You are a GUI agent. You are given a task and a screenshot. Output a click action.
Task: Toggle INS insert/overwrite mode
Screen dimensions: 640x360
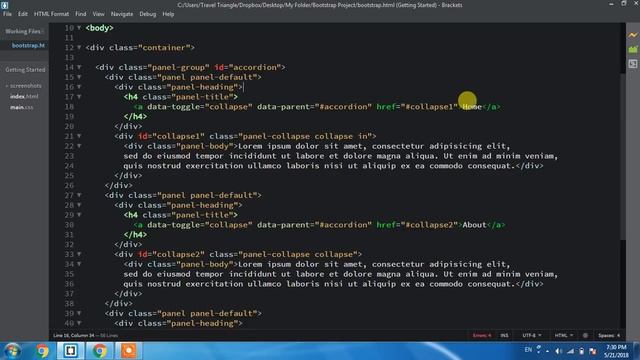(504, 336)
